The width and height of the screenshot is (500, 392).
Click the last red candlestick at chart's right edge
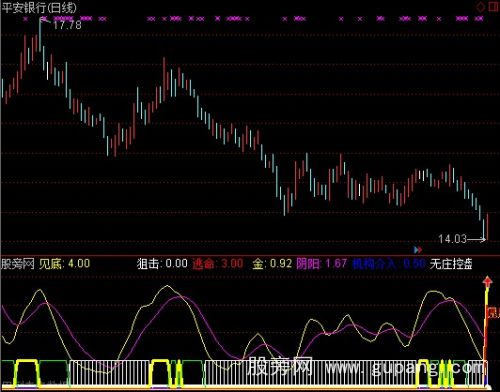point(488,227)
